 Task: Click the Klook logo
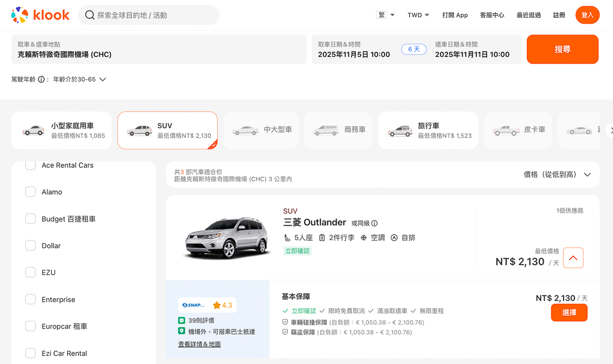coord(40,15)
